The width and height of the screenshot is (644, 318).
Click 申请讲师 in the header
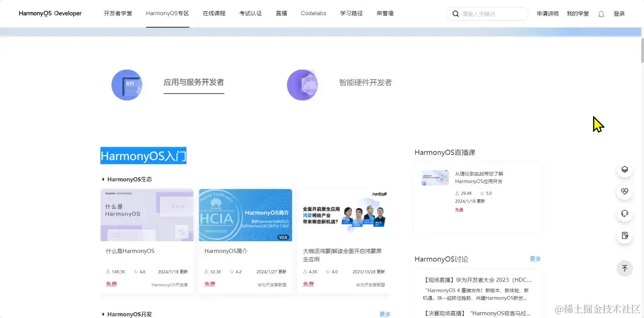tap(548, 14)
